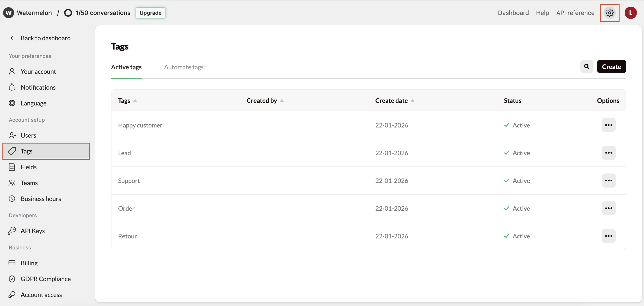Screen dimensions: 644x306
Task: Select Users in the sidebar
Action: [x=28, y=135]
